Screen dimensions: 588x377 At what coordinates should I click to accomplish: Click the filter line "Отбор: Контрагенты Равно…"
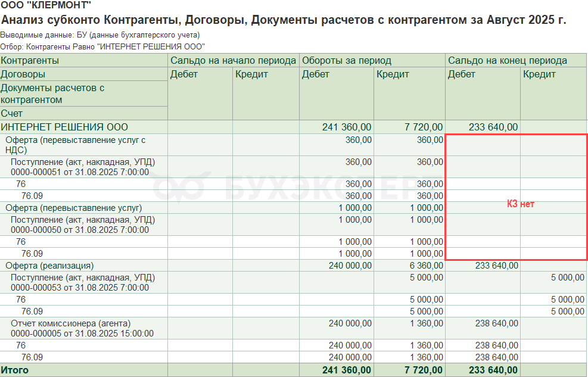pyautogui.click(x=102, y=47)
